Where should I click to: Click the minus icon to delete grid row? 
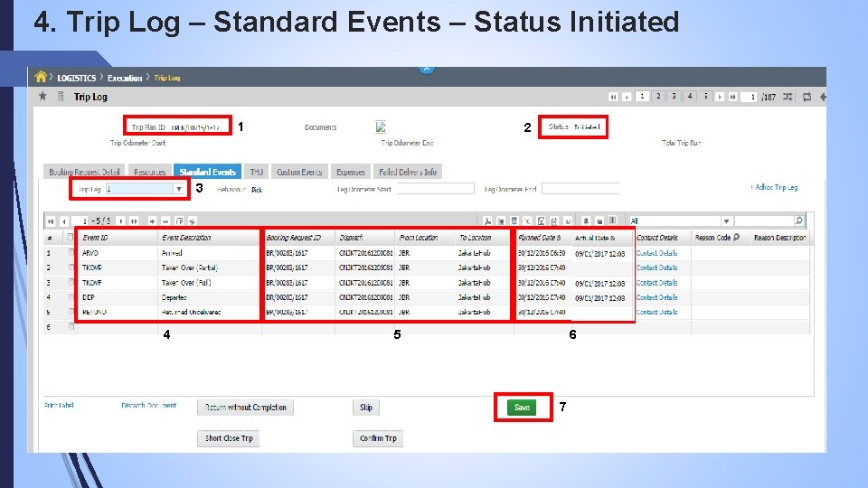(x=165, y=221)
